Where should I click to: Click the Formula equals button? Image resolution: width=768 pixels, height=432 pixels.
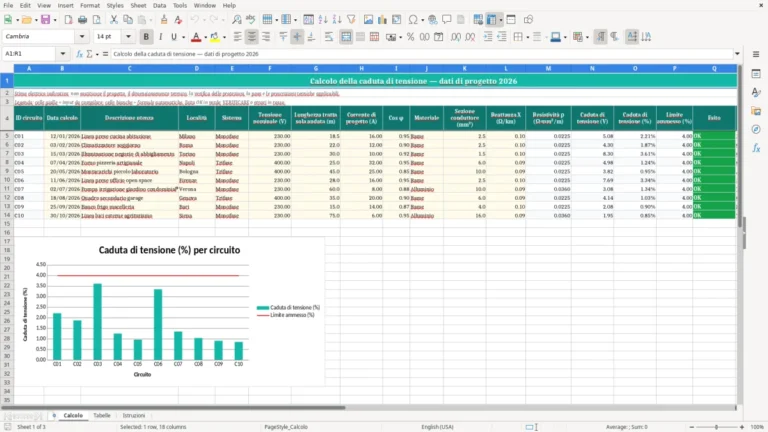point(105,54)
